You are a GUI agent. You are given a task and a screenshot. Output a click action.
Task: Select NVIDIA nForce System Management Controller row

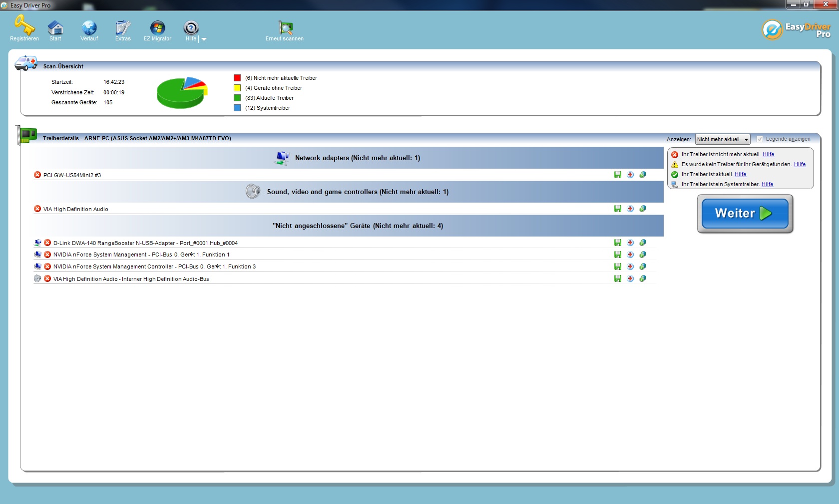tap(154, 267)
